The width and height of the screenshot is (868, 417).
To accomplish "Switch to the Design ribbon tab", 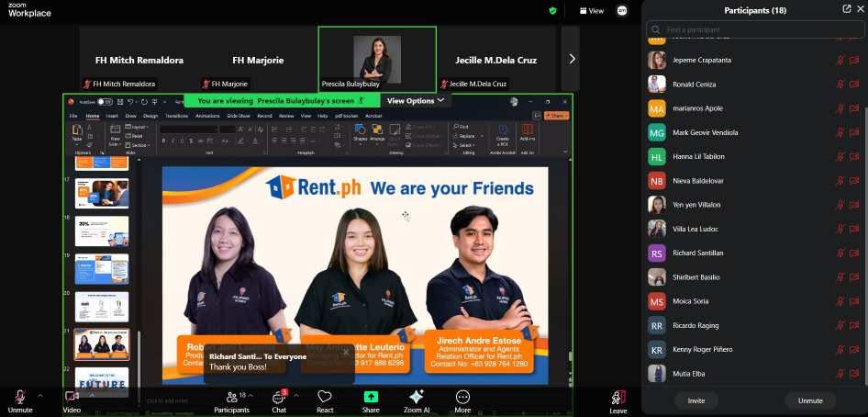I will pos(150,116).
